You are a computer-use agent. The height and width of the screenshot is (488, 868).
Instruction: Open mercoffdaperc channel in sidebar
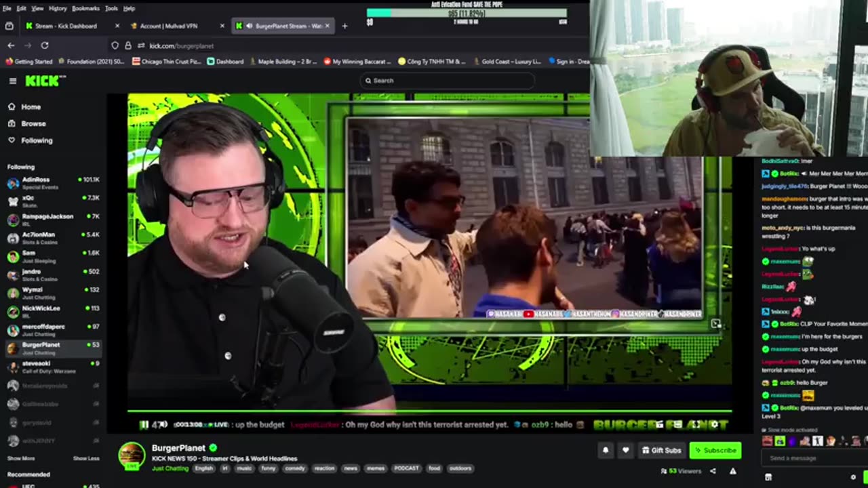click(x=53, y=329)
